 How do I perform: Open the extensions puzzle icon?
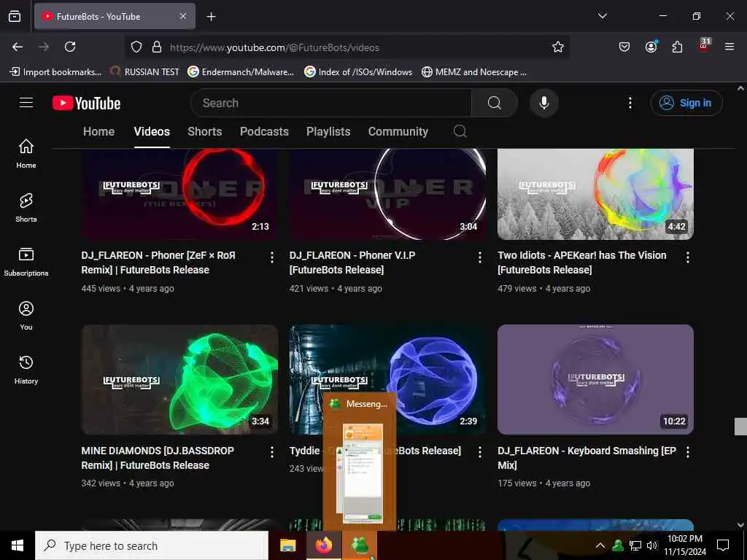[x=677, y=47]
